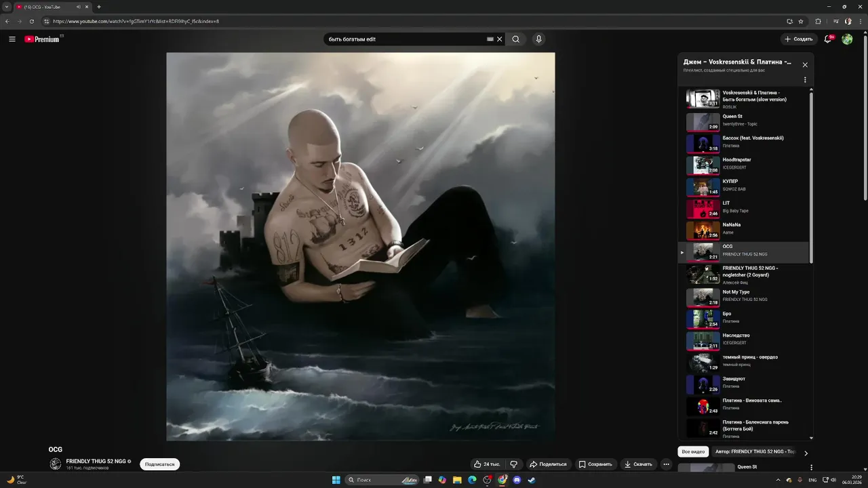Play Hoodtrapstar by ICEGERGERT
This screenshot has height=488, width=868.
[744, 165]
